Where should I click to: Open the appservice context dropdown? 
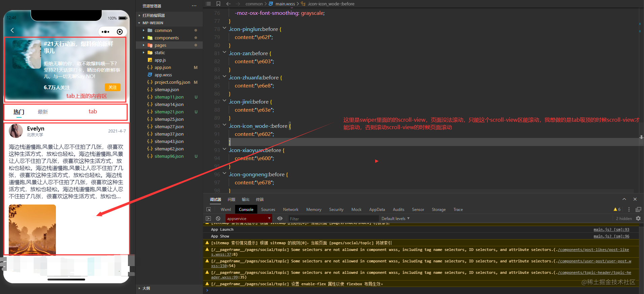pos(249,218)
